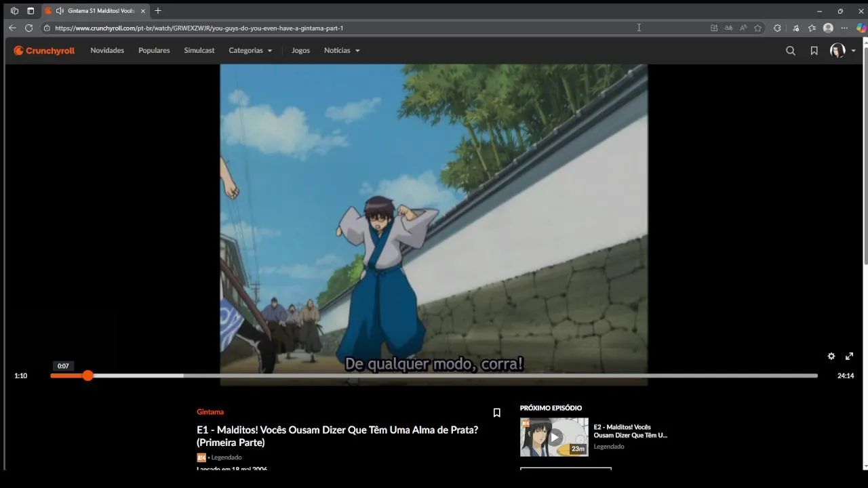Open the profile avatar menu
The height and width of the screenshot is (488, 868).
pyautogui.click(x=837, y=50)
